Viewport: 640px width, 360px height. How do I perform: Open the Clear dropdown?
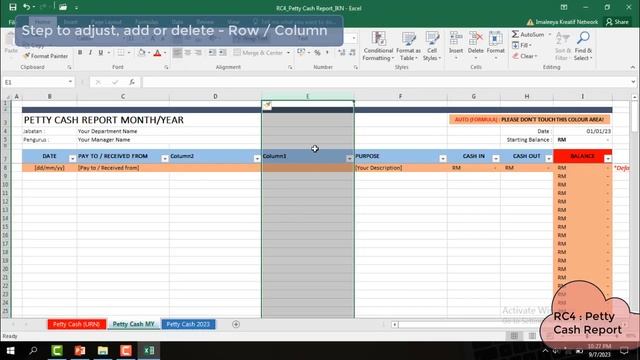point(525,56)
